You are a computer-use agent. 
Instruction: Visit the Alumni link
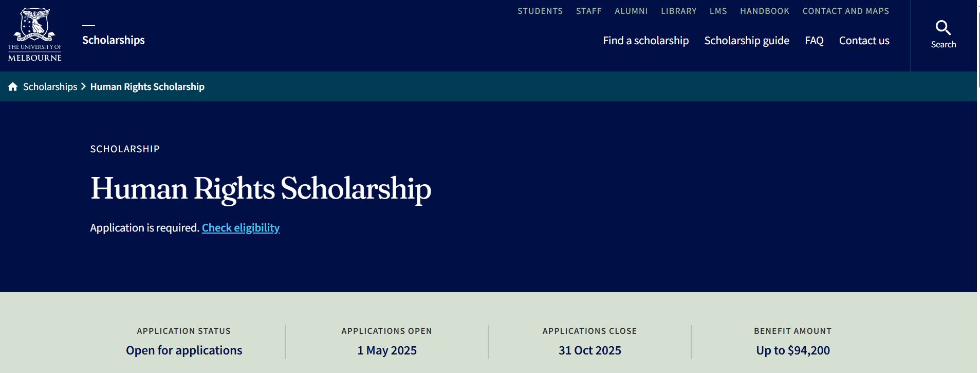point(631,11)
